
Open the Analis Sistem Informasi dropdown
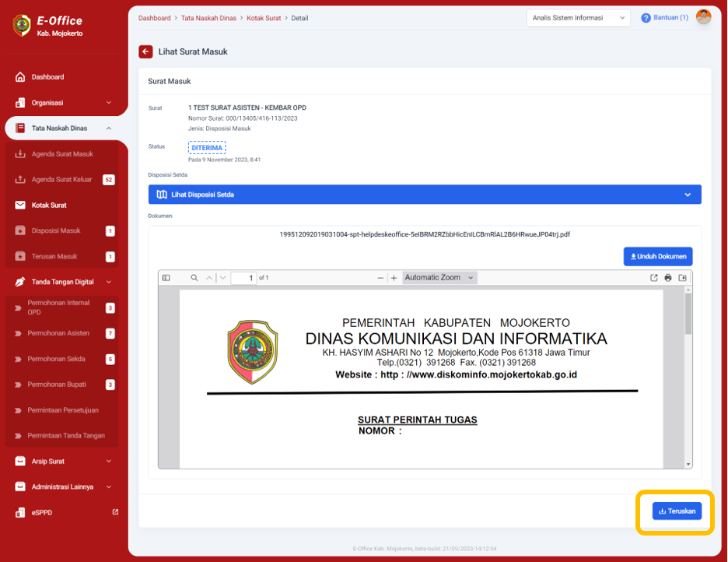tap(578, 18)
